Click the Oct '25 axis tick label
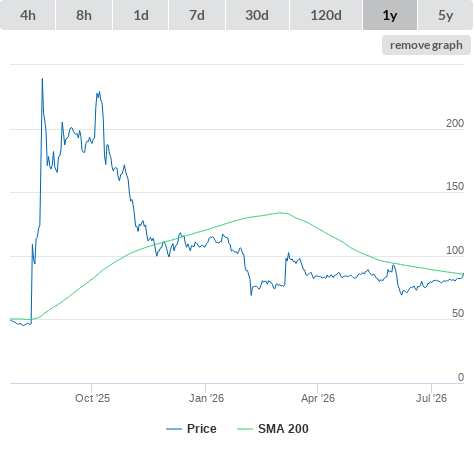The image size is (474, 455). [92, 398]
